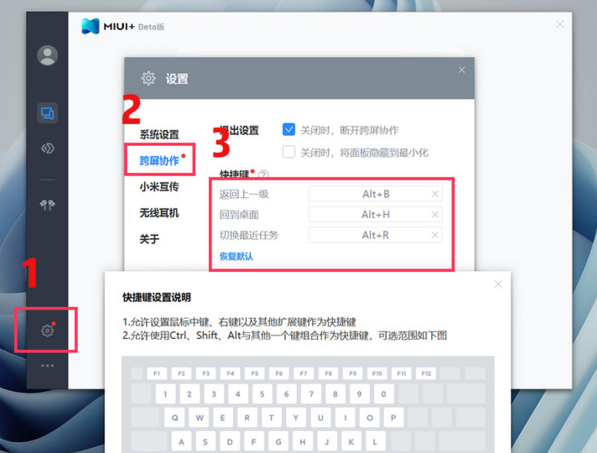597x453 pixels.
Task: Select the cross-screen collaboration sidebar icon
Action: click(47, 113)
